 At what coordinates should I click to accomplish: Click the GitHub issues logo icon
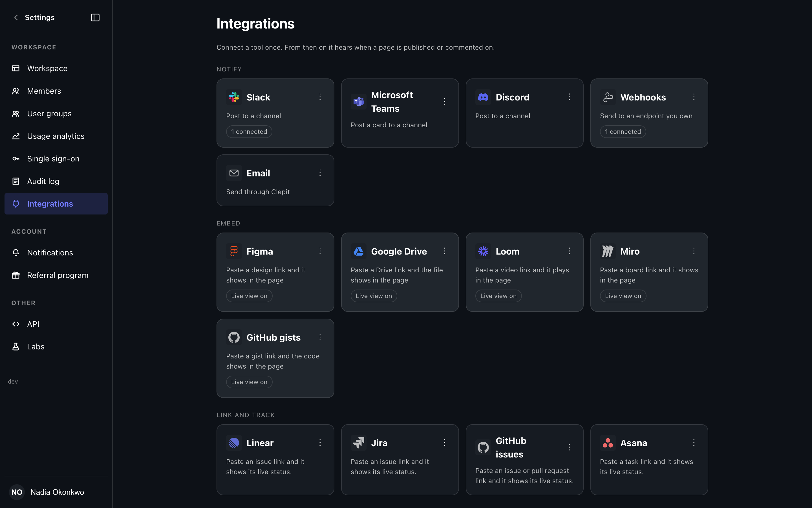tap(483, 447)
